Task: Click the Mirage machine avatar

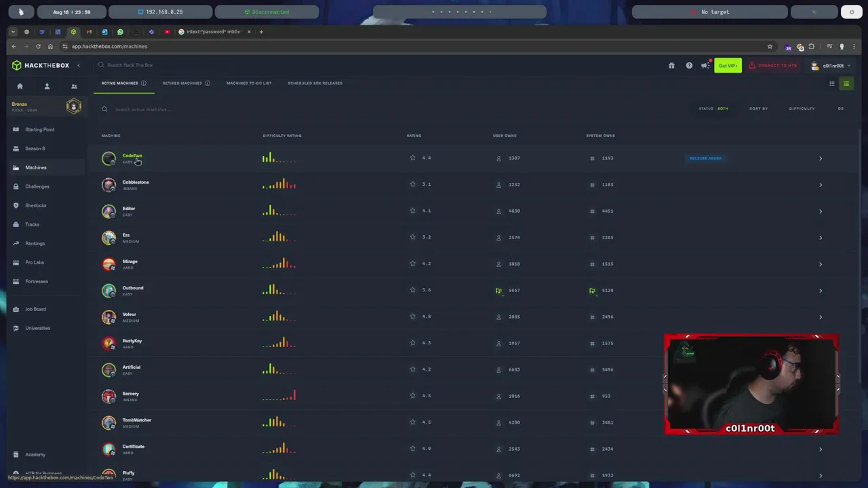Action: click(x=108, y=264)
